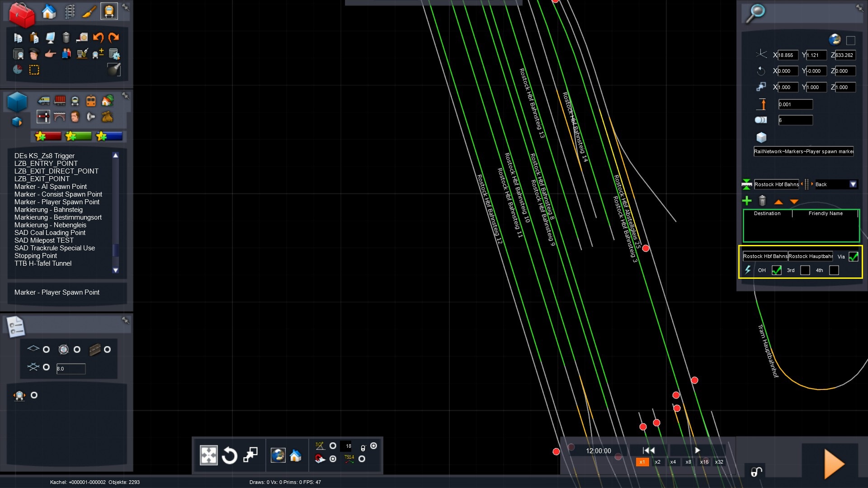
Task: Select Marker - AI Spawn Point item
Action: point(51,187)
